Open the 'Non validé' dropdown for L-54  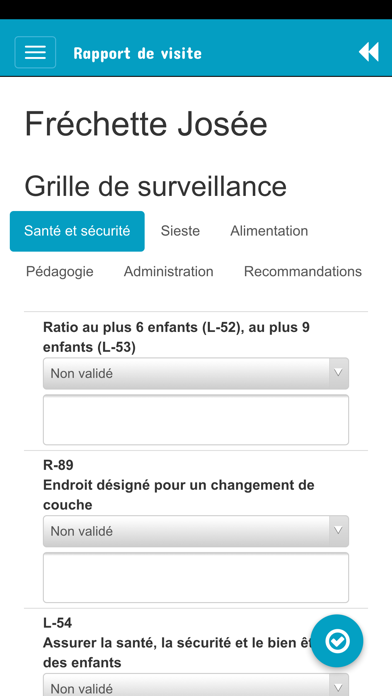tap(196, 685)
